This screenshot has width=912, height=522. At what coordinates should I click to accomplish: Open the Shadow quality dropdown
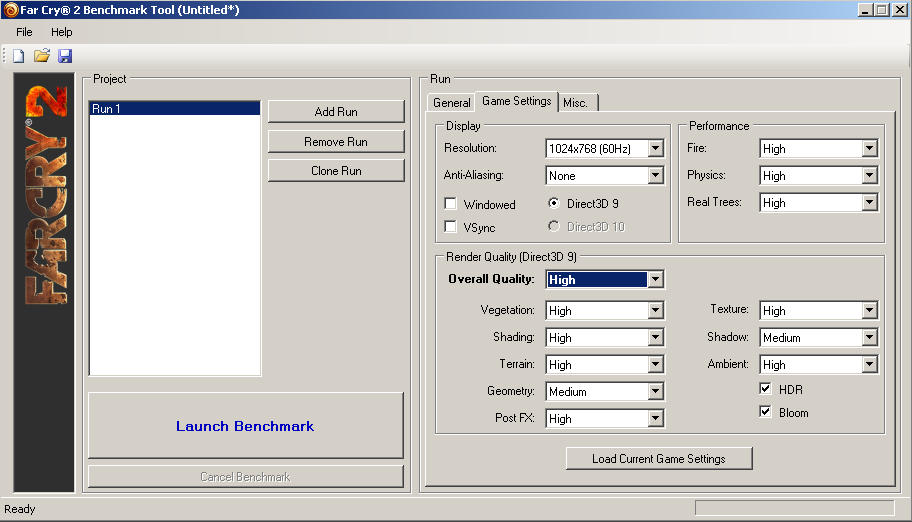click(819, 338)
